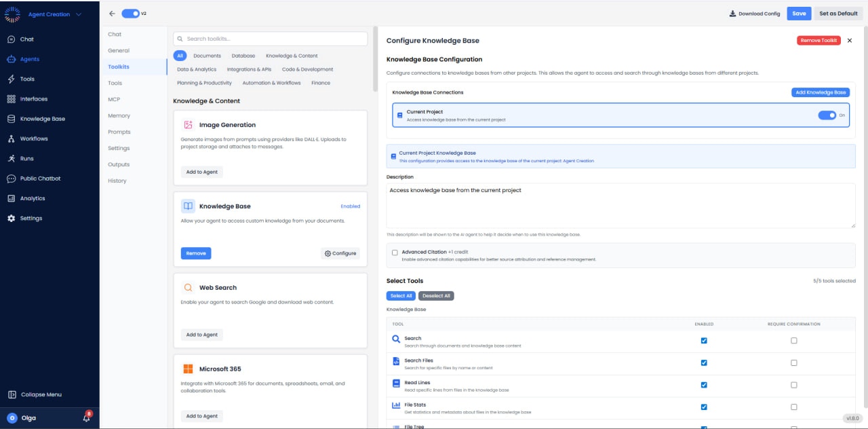The image size is (868, 429).
Task: Click in the toolkit search field
Action: [x=270, y=39]
